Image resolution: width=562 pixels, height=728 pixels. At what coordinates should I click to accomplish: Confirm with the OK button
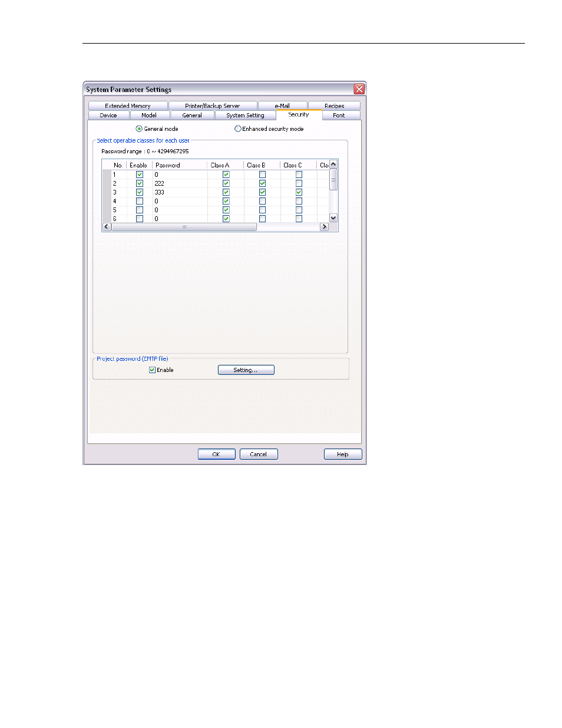pyautogui.click(x=216, y=454)
